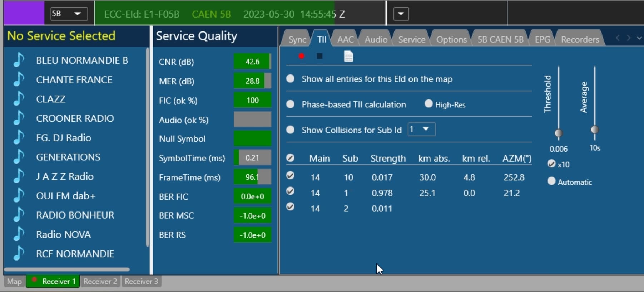The width and height of the screenshot is (644, 292).
Task: Toggle the select-all checkbox in TII table header
Action: [x=291, y=158]
